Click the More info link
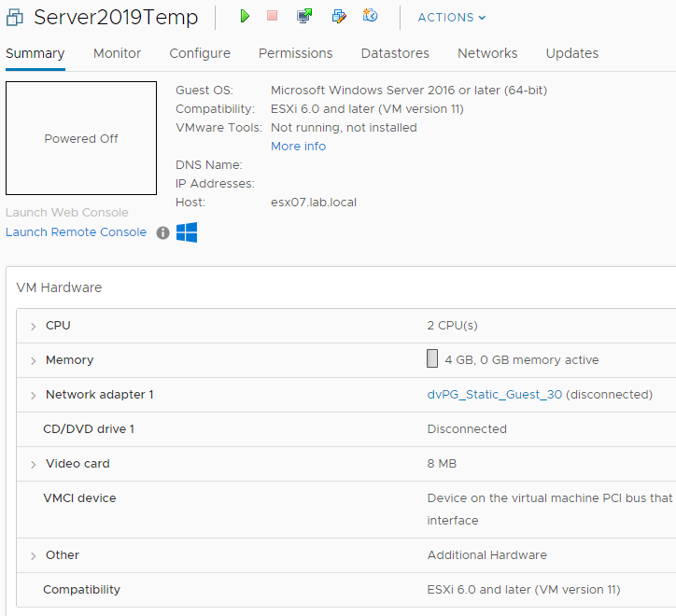Viewport: 676px width, 616px height. click(298, 147)
